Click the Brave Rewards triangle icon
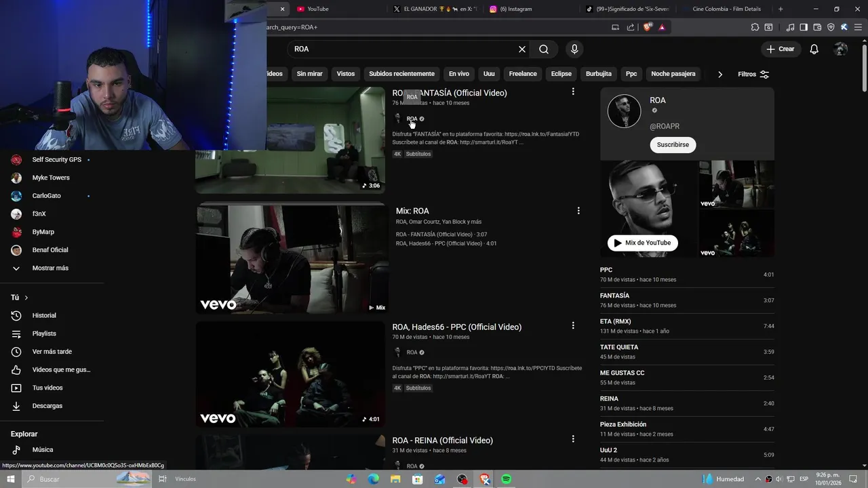Image resolution: width=868 pixels, height=488 pixels. tap(662, 27)
